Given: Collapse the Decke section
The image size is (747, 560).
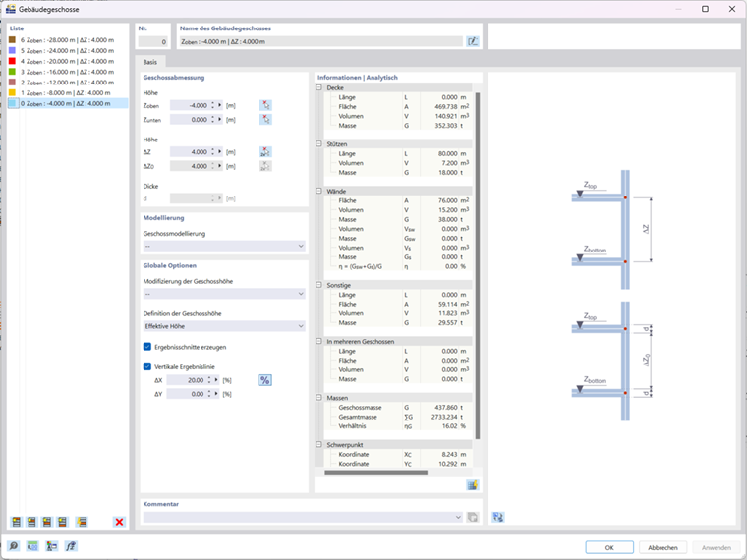Looking at the screenshot, I should pos(318,87).
